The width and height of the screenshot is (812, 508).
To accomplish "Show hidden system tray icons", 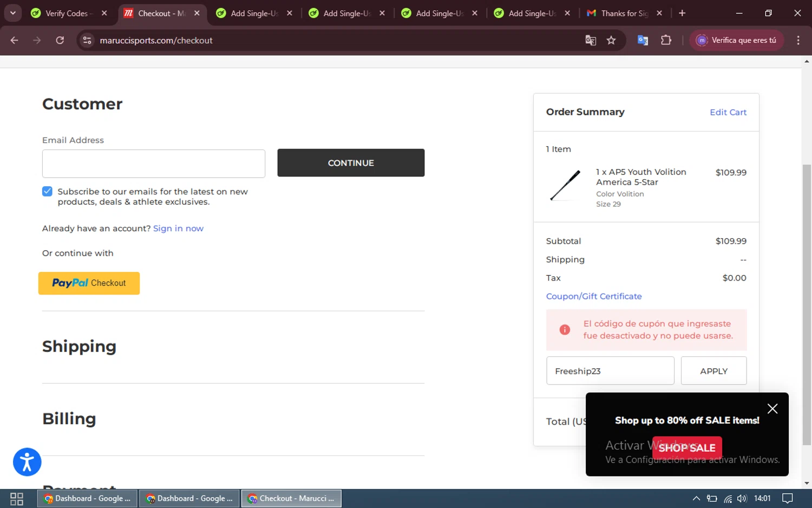I will [696, 499].
